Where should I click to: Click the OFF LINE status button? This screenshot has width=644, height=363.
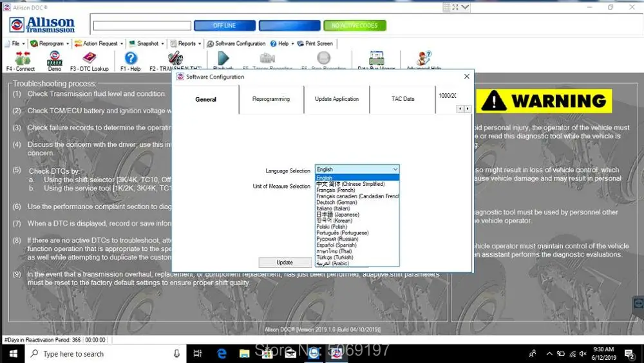[225, 26]
